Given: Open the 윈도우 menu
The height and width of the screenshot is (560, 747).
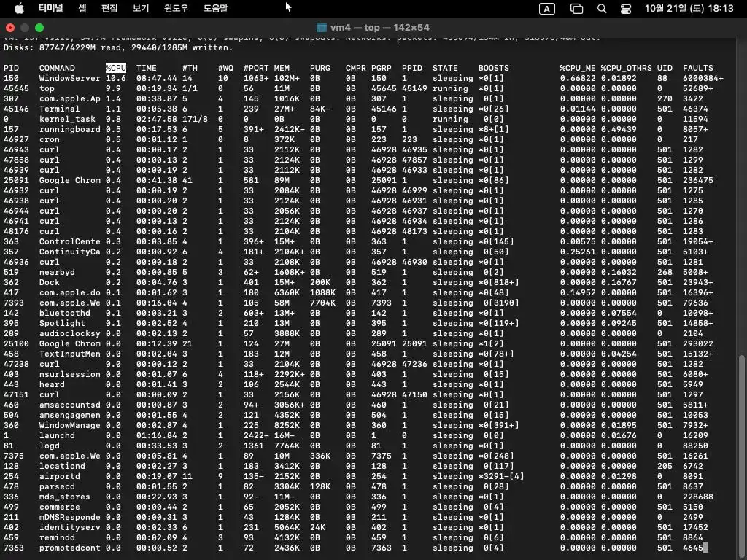Looking at the screenshot, I should pyautogui.click(x=177, y=8).
